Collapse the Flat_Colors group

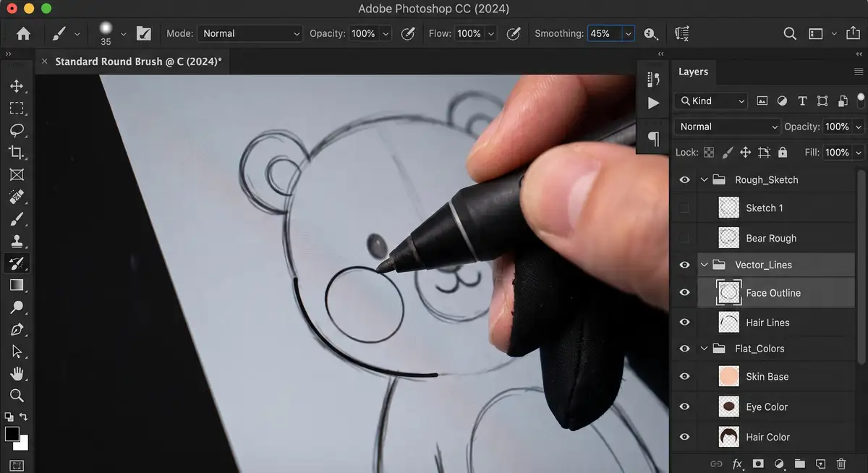[x=704, y=349]
